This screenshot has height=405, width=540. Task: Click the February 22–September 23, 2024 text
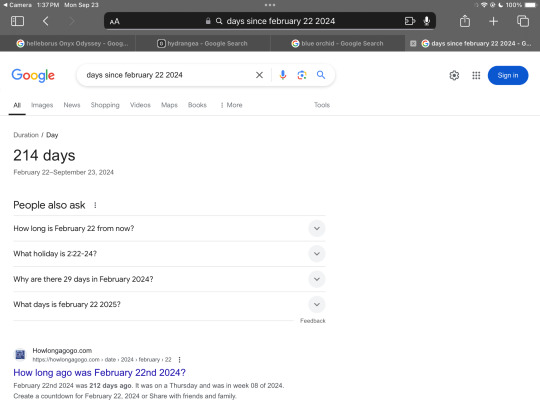(63, 172)
